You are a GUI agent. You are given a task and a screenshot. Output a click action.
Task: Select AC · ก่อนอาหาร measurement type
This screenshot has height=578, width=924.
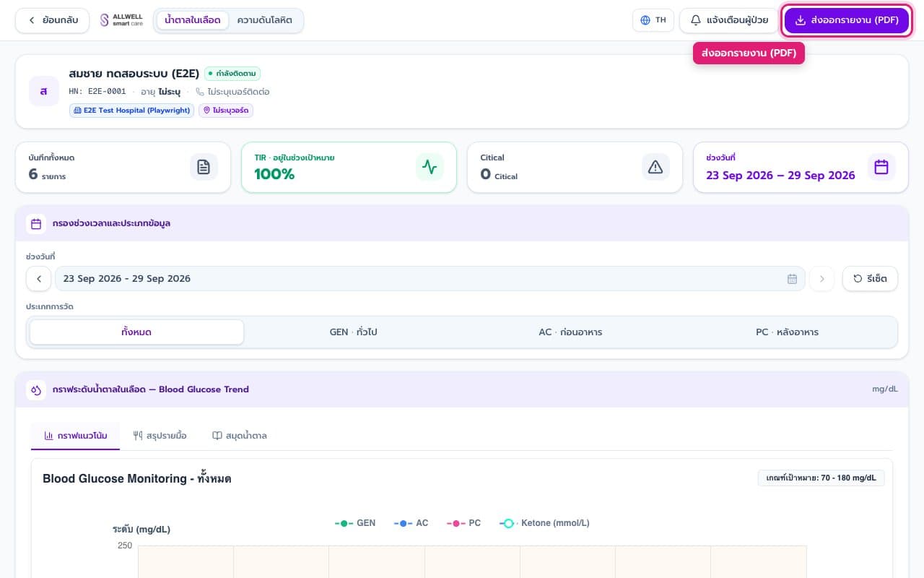click(570, 332)
